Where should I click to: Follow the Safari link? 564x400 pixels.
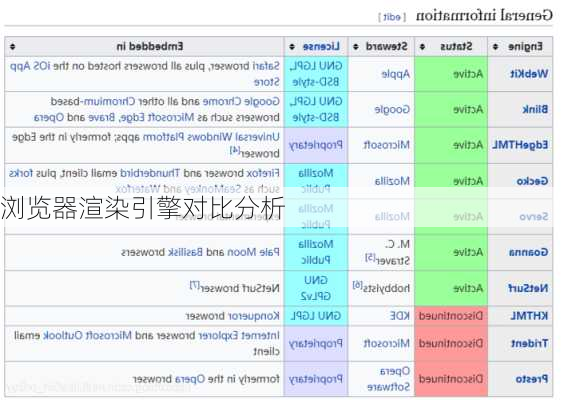click(x=266, y=66)
